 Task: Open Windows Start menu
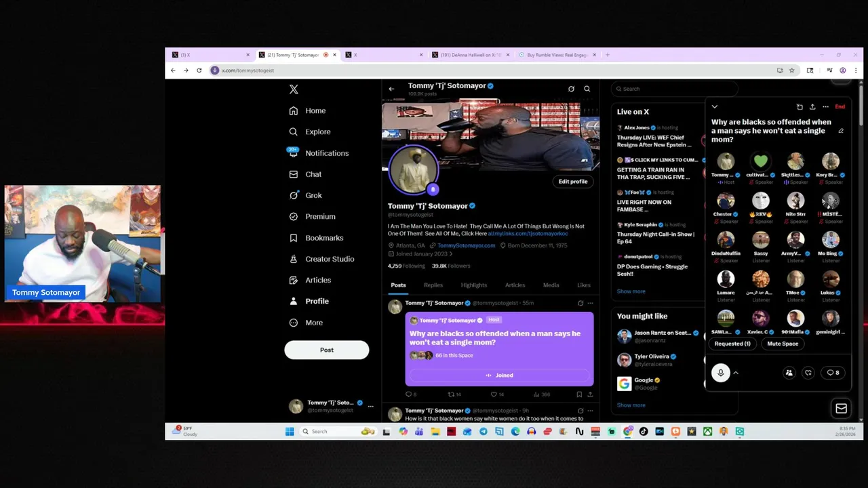tap(290, 431)
